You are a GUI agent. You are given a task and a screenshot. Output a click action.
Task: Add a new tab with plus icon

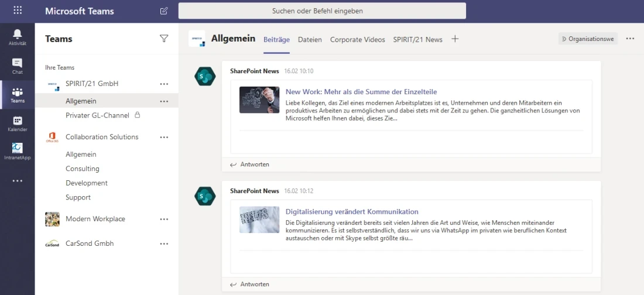pos(455,39)
